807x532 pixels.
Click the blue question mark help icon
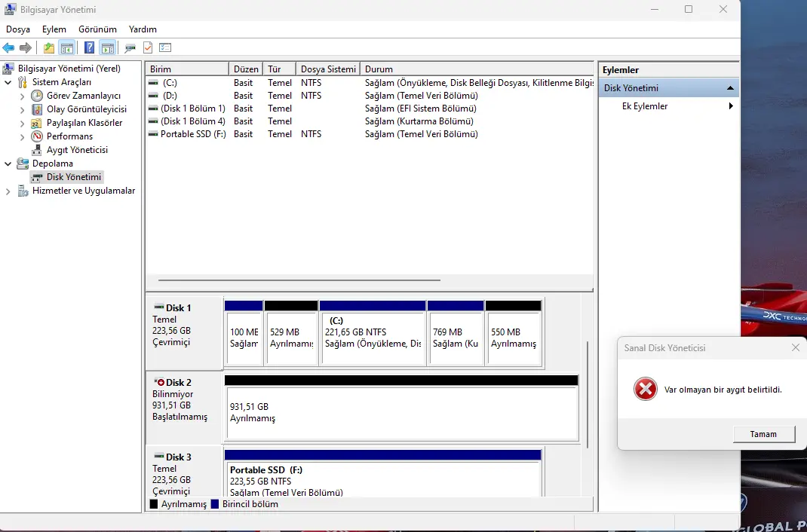[90, 48]
